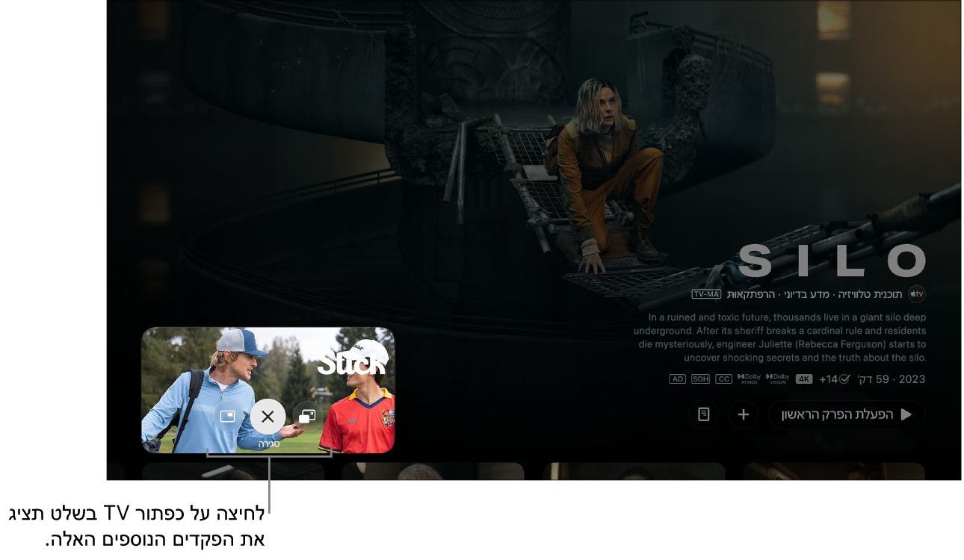
Task: Add Silo to the watchlist
Action: [744, 414]
